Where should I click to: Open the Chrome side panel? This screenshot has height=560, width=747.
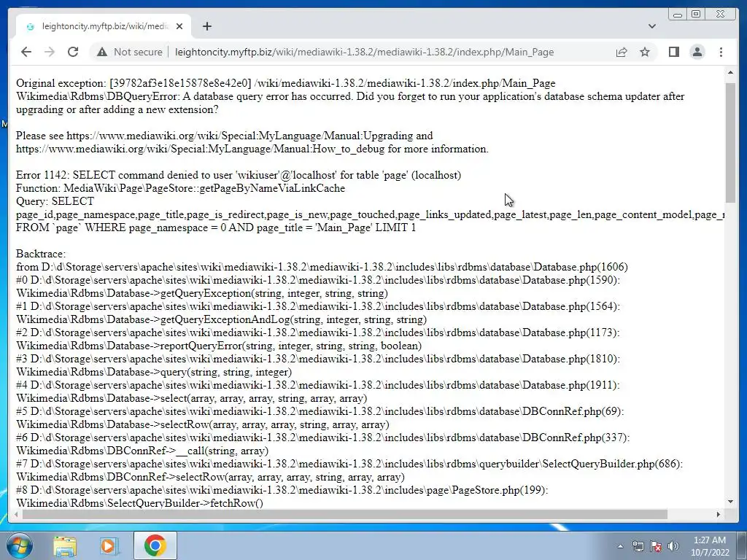point(673,52)
